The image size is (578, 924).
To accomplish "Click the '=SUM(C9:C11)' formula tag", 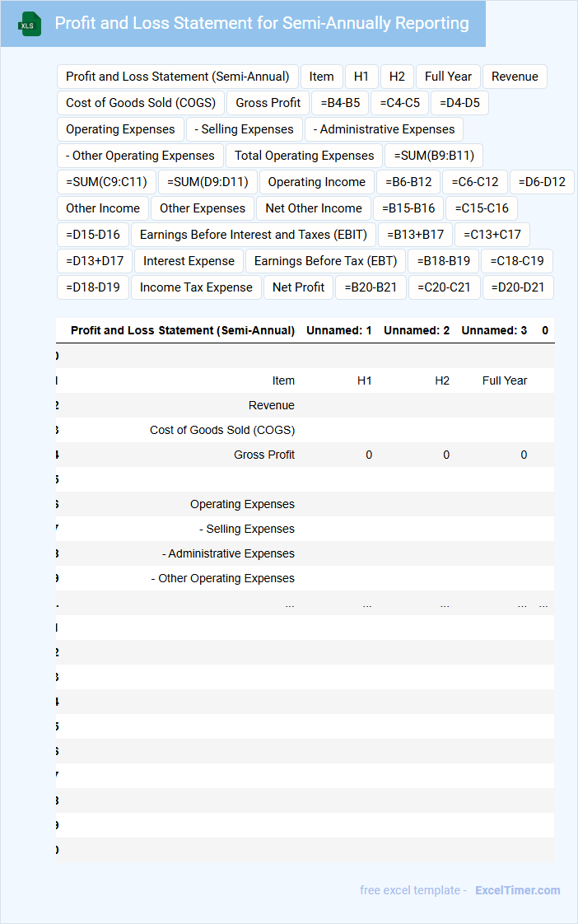I will coord(107,182).
